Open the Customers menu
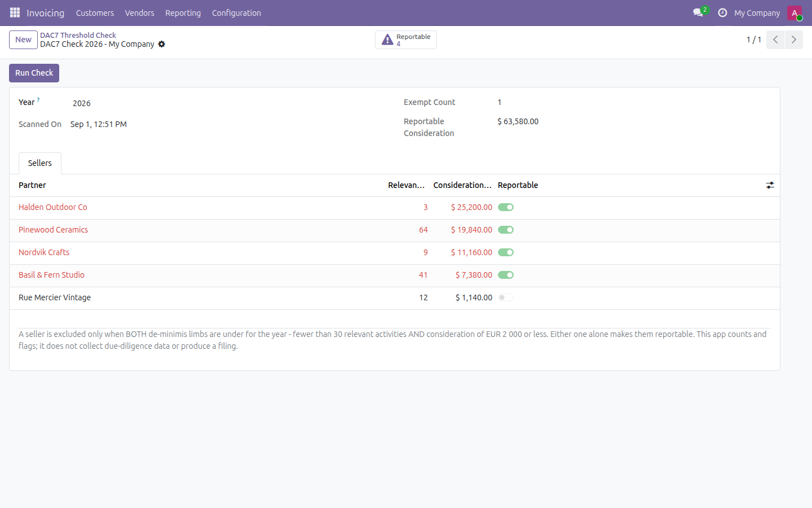The width and height of the screenshot is (812, 508). point(95,12)
